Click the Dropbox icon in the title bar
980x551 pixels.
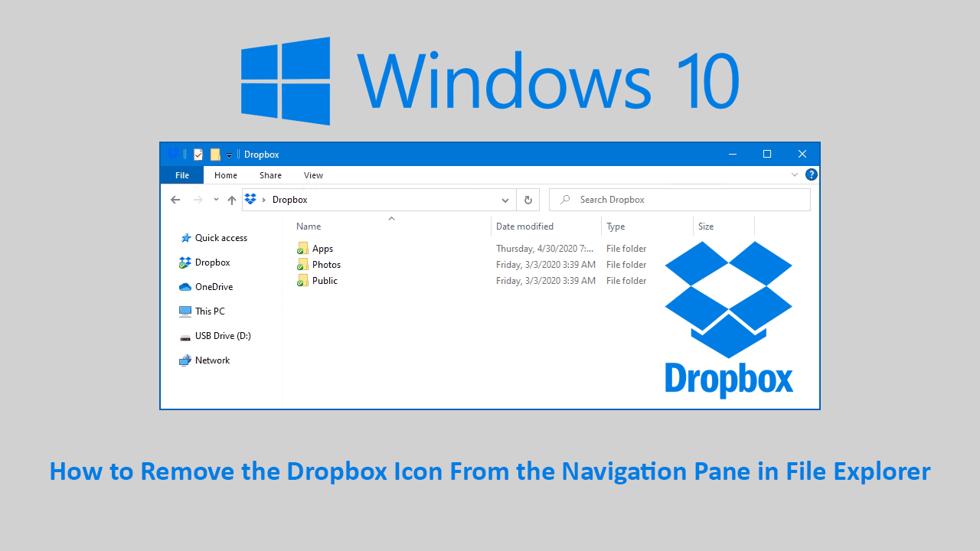(x=173, y=154)
